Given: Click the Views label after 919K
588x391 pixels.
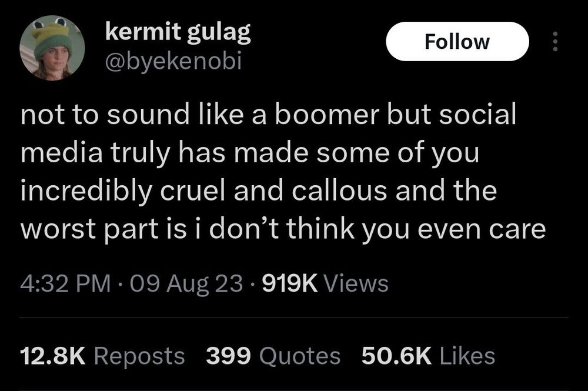Looking at the screenshot, I should click(x=356, y=283).
